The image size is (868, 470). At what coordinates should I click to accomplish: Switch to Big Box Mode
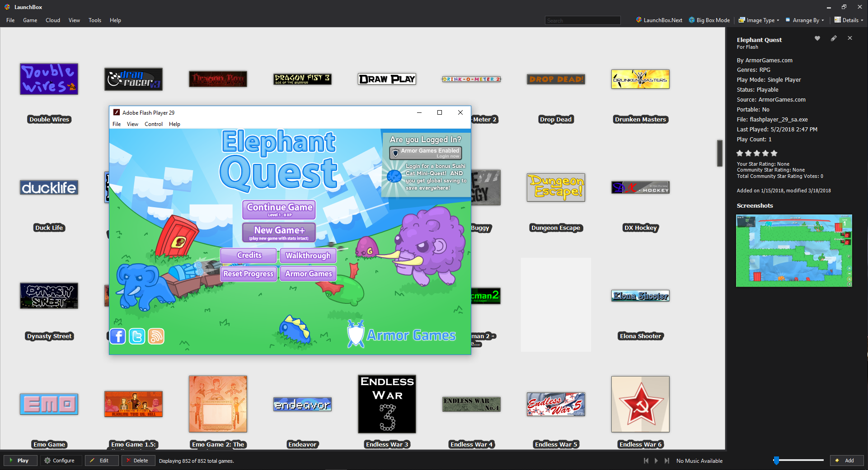(x=709, y=20)
